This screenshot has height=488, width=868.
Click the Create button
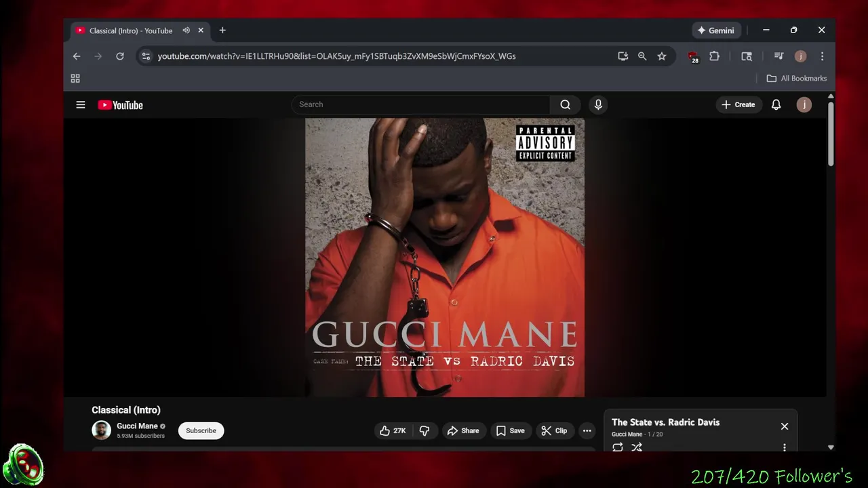pos(738,104)
